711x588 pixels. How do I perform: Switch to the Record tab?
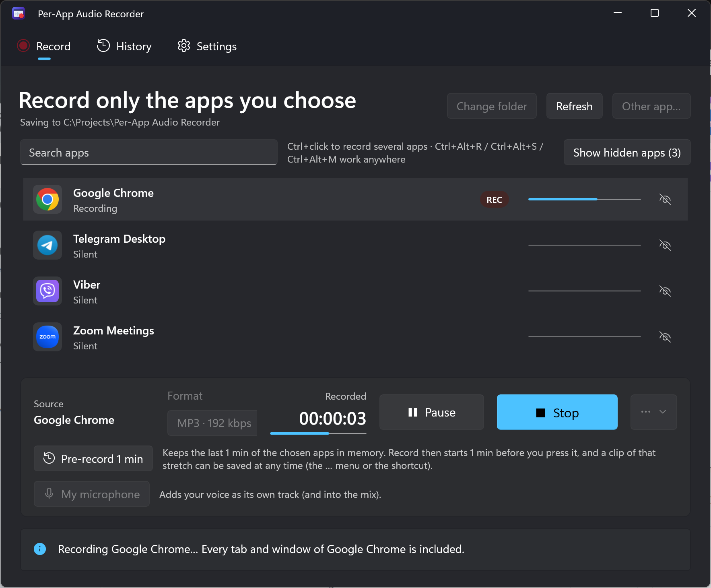[44, 47]
